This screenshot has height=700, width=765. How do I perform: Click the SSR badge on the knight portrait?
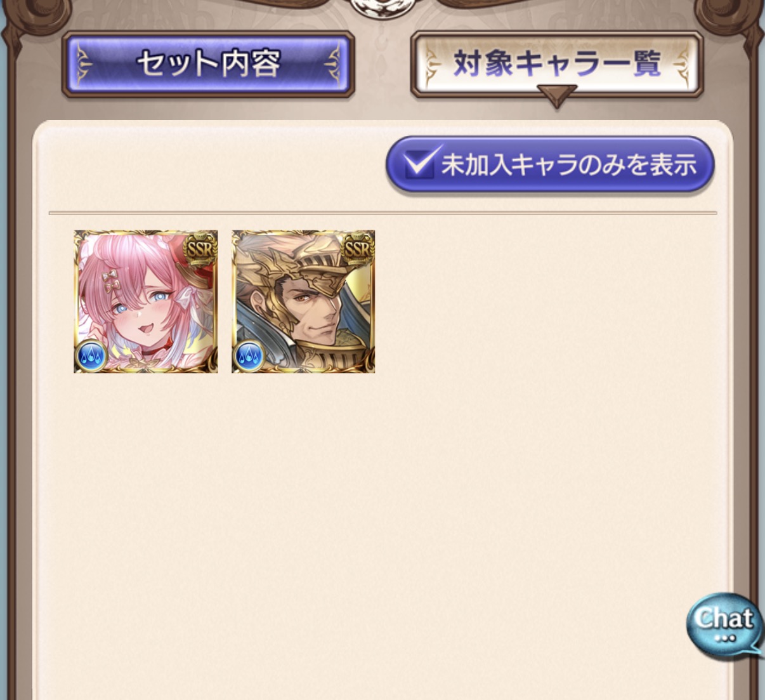357,248
